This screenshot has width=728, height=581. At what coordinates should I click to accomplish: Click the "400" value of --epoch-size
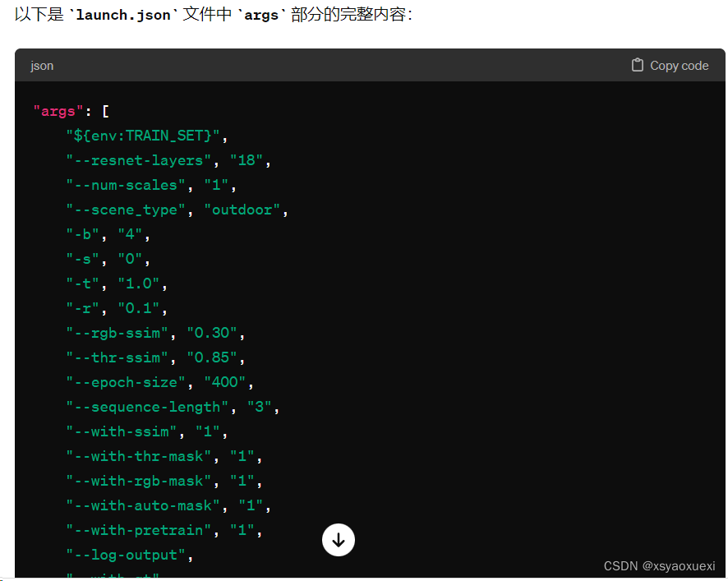click(x=227, y=381)
